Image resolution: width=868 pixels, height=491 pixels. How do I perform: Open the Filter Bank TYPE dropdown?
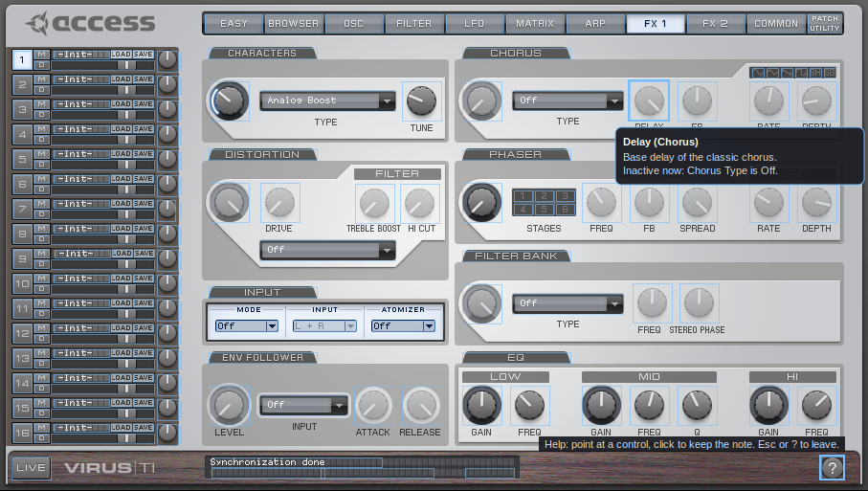[568, 304]
